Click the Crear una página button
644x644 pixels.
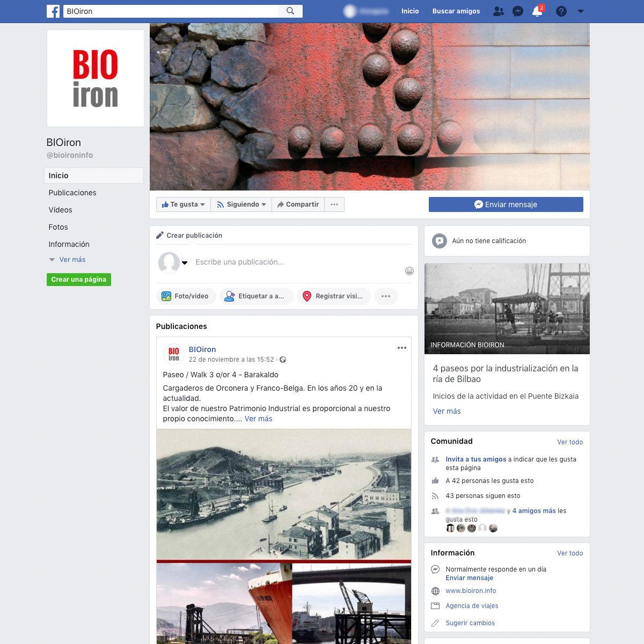79,280
